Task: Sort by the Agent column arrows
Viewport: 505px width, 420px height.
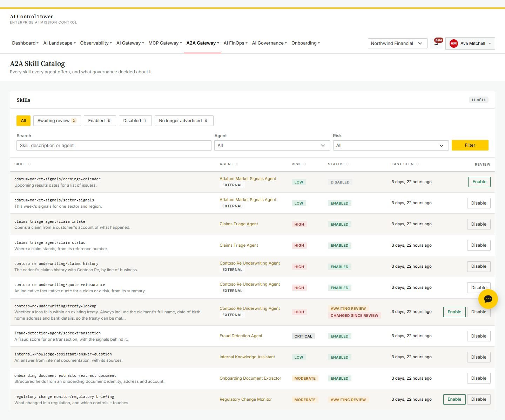Action: click(x=237, y=164)
